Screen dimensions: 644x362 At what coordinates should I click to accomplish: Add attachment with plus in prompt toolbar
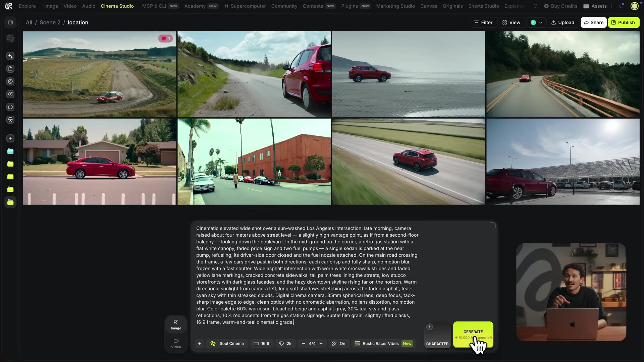200,344
